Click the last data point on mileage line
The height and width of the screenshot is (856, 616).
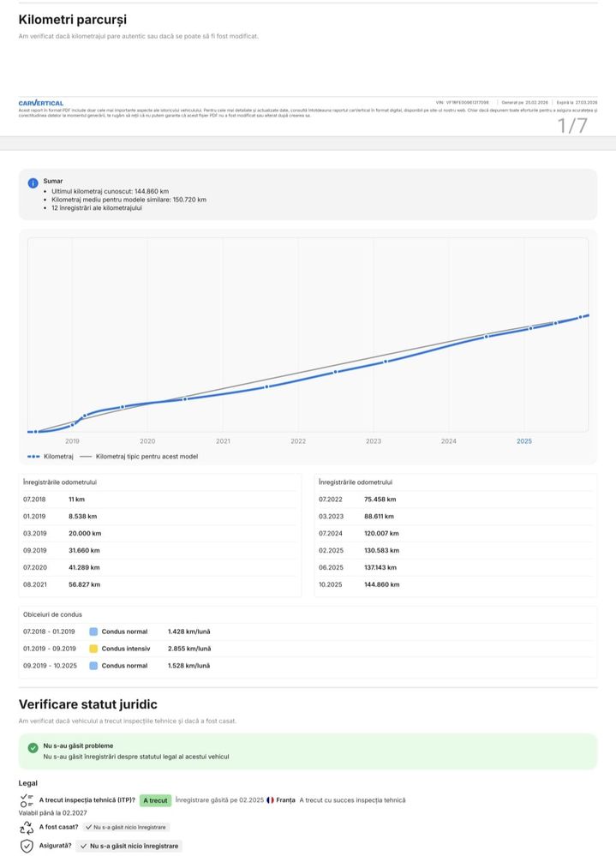pyautogui.click(x=581, y=317)
